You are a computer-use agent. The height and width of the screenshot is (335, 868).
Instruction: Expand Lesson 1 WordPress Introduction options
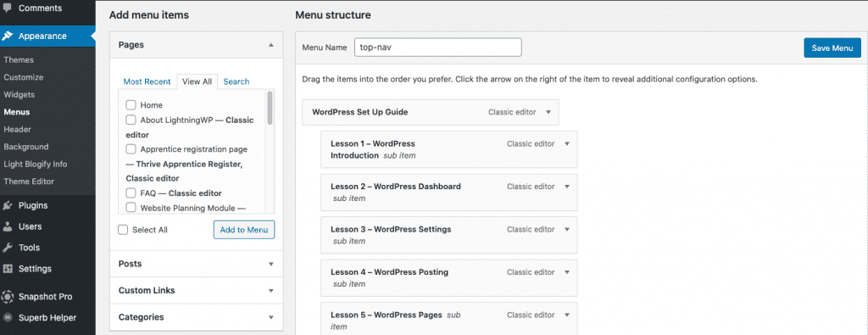click(566, 143)
